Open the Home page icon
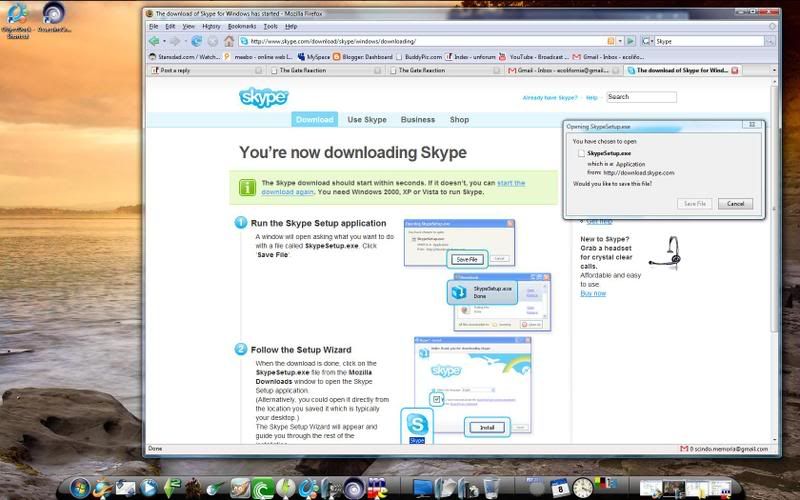The width and height of the screenshot is (800, 500). click(x=229, y=41)
